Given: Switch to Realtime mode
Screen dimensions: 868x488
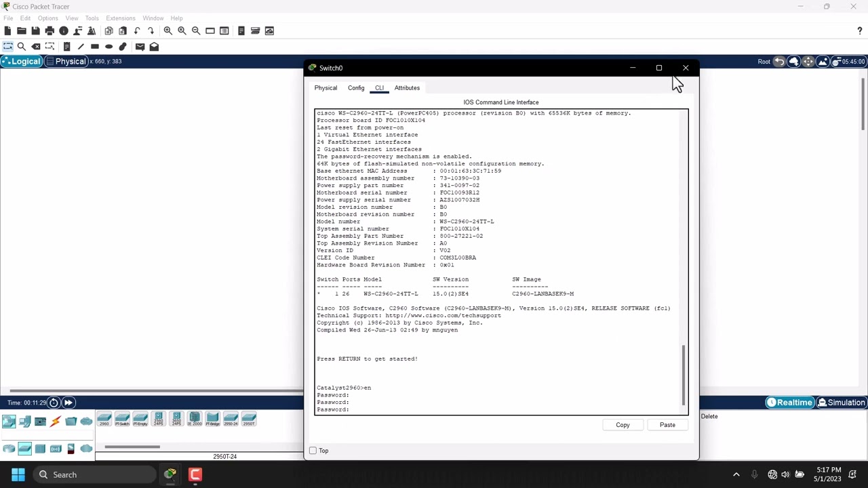Looking at the screenshot, I should 789,403.
